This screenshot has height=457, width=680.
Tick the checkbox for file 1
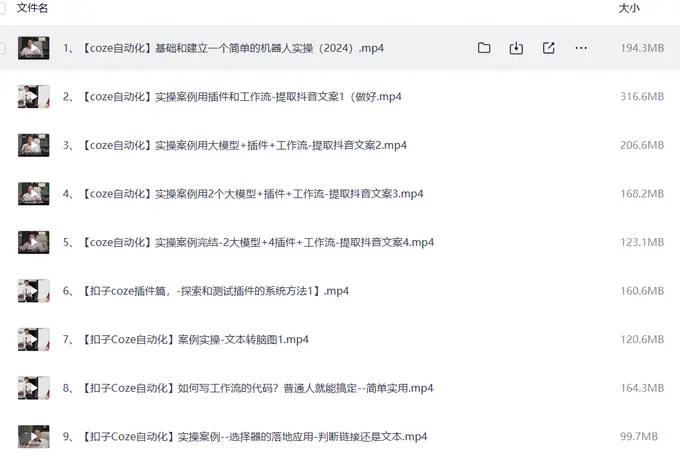point(3,48)
